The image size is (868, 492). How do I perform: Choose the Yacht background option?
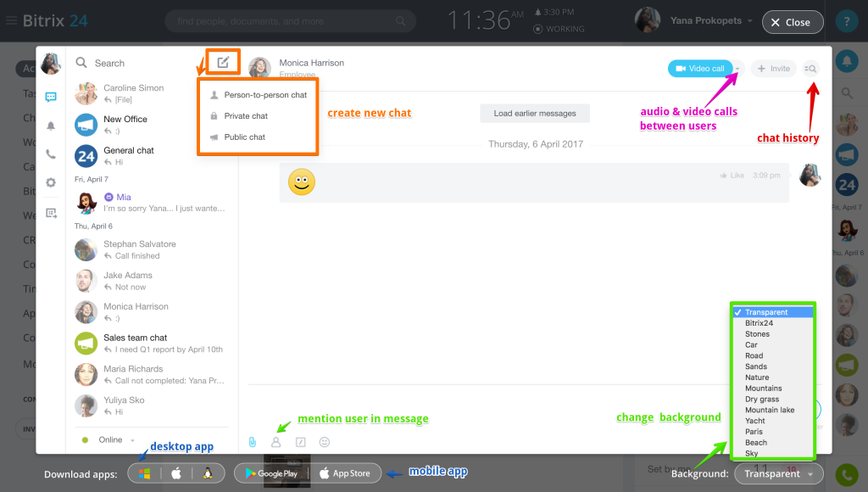coord(773,421)
